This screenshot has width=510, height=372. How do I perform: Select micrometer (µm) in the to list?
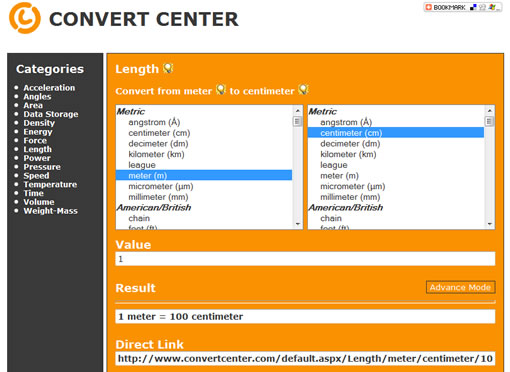396,186
